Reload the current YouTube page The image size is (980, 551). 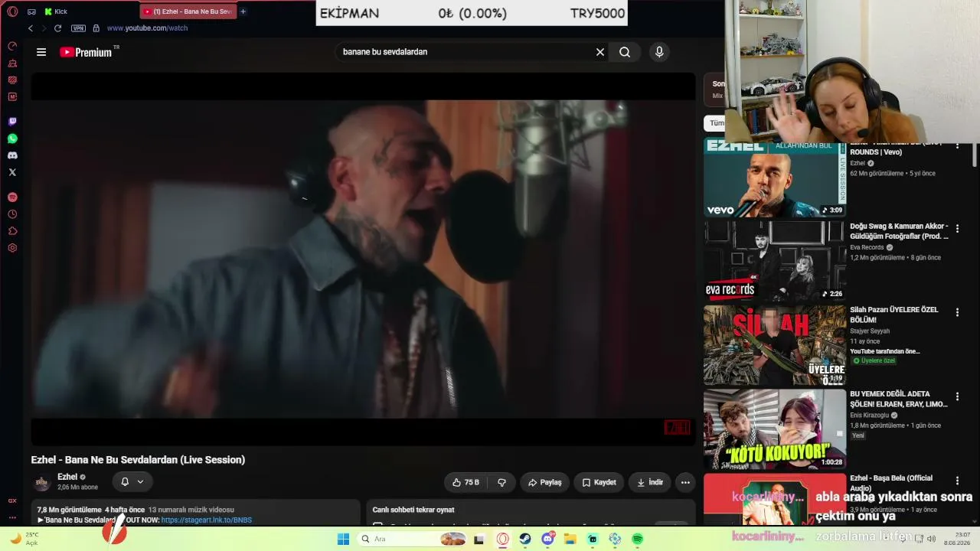(57, 28)
